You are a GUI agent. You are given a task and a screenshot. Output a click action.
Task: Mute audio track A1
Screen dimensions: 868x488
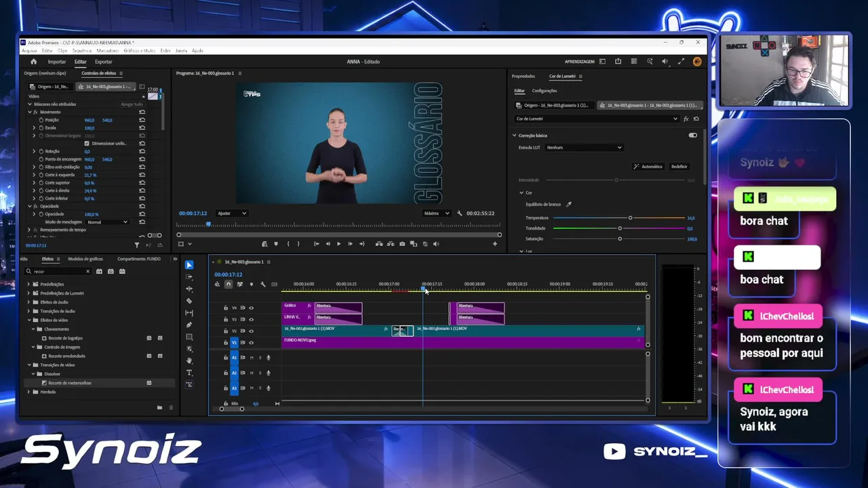point(252,358)
